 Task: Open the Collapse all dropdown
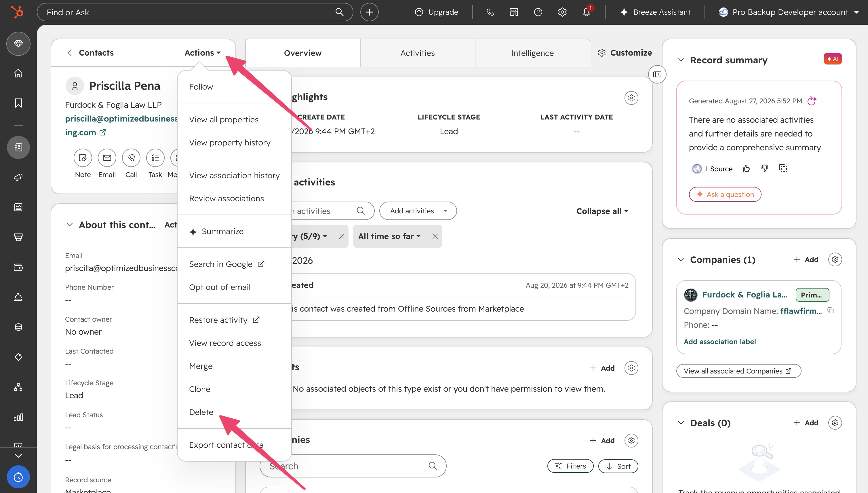602,211
